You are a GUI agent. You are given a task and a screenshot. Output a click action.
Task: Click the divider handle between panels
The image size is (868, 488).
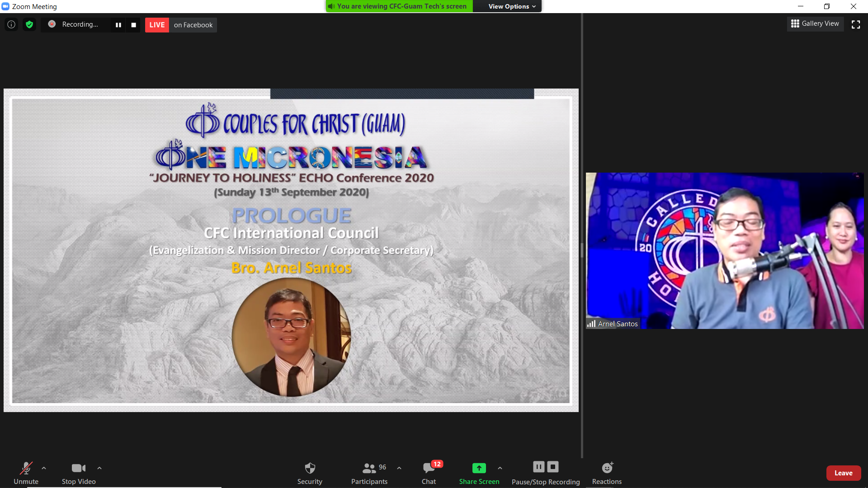pos(582,250)
